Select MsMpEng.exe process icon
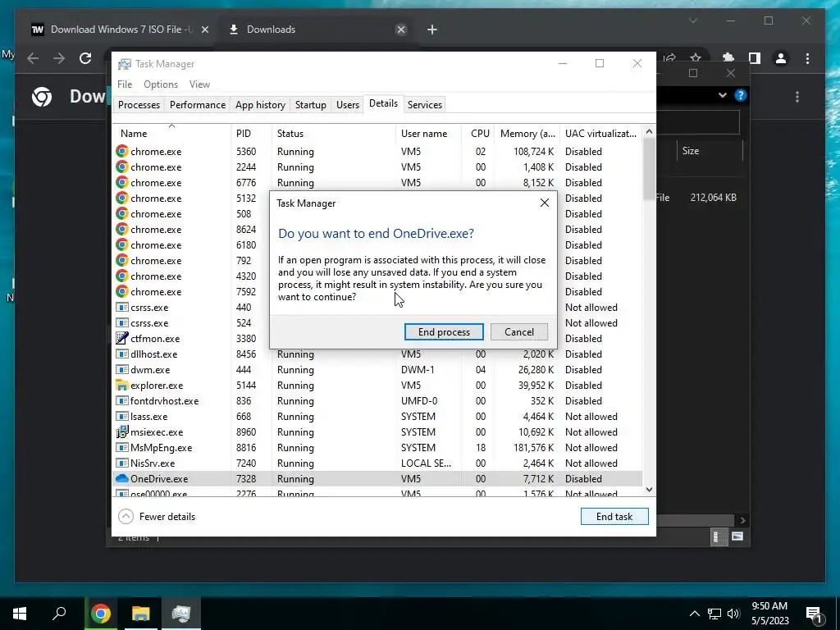Screen dimensions: 840x630 [122, 447]
